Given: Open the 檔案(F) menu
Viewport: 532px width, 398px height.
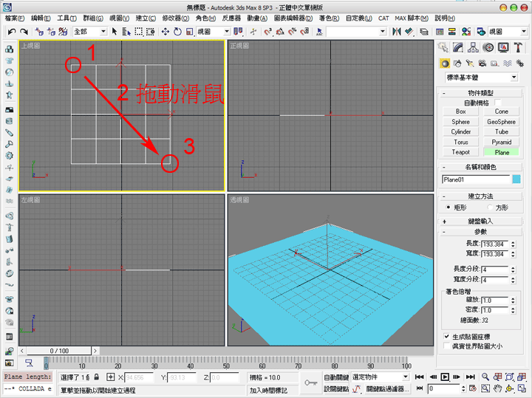Looking at the screenshot, I should click(x=15, y=18).
